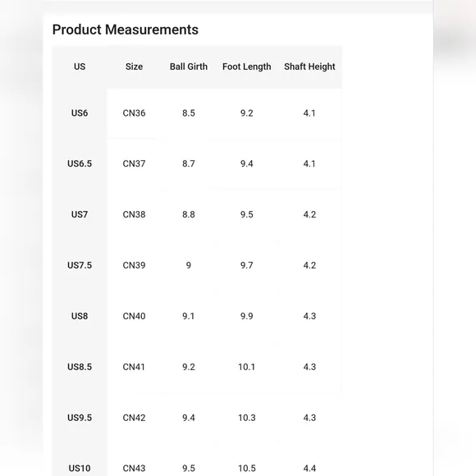
Task: Click the US10 row label
Action: point(80,469)
